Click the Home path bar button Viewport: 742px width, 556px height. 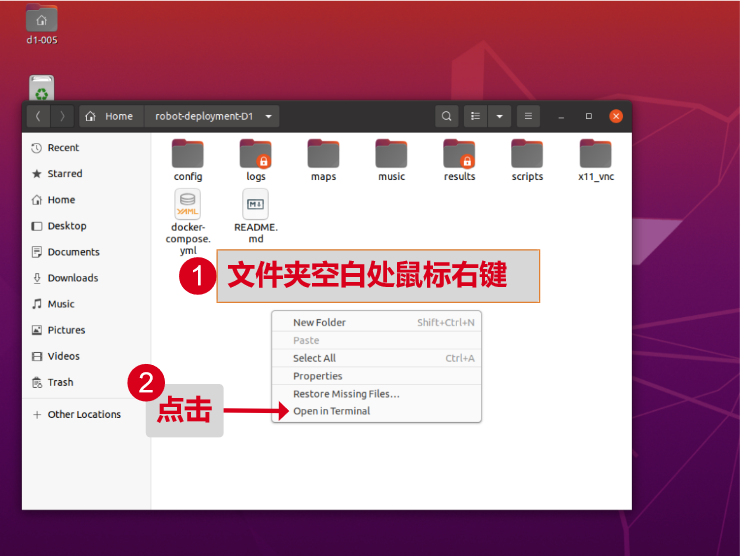(111, 116)
